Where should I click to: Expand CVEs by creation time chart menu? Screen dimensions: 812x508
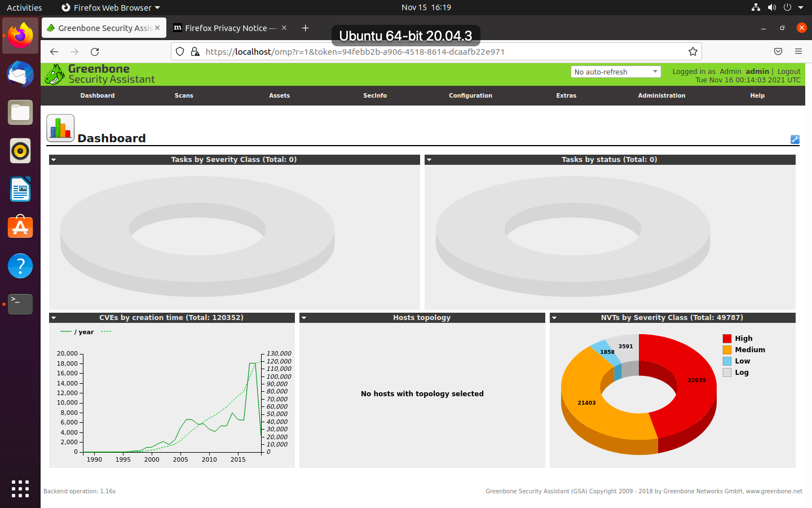(54, 318)
